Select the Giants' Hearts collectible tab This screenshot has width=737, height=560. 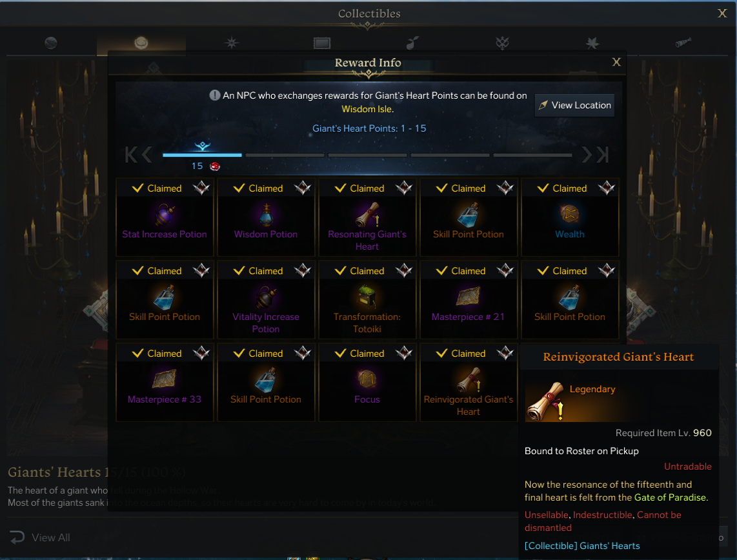141,43
